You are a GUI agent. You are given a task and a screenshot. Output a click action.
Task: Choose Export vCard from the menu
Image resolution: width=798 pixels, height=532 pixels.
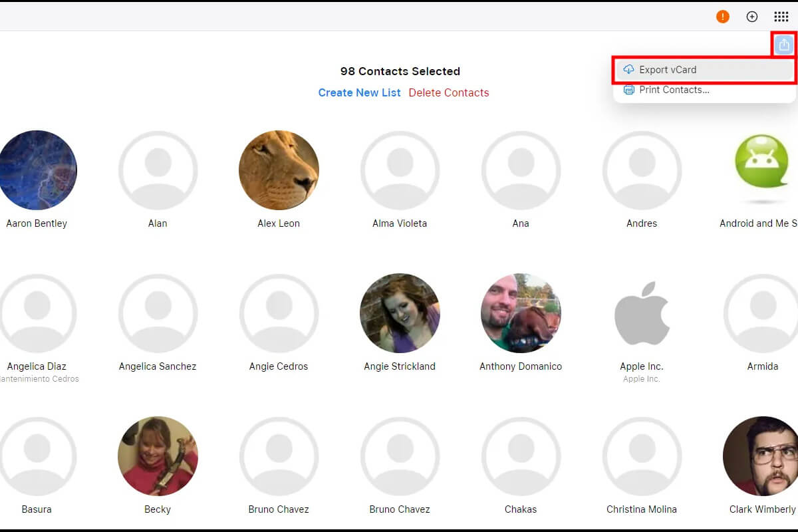coord(668,70)
